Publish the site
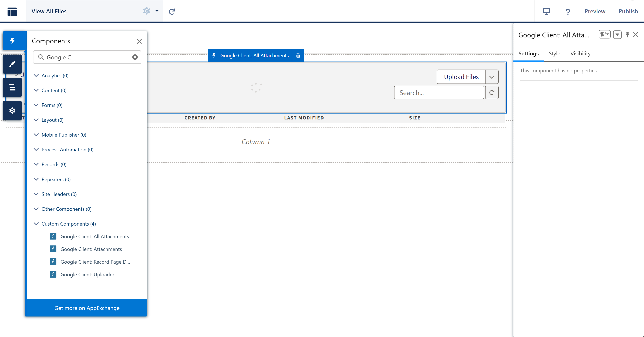 click(x=628, y=11)
